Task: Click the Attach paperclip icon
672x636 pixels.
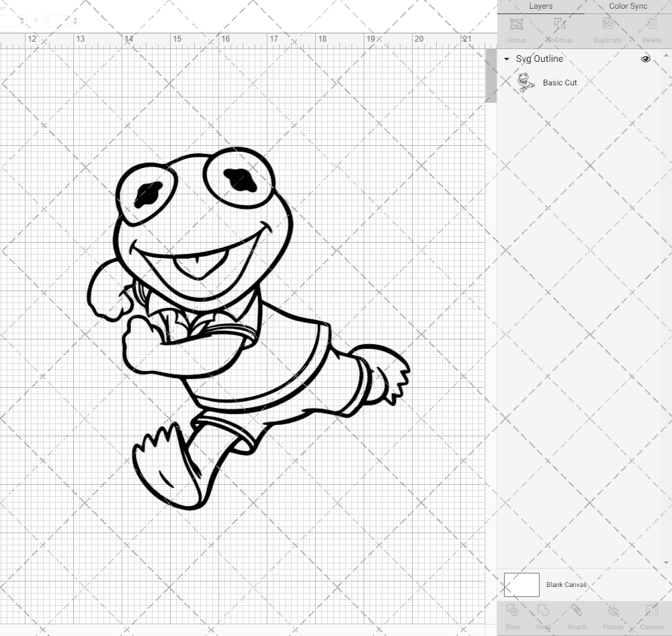Action: 577,610
